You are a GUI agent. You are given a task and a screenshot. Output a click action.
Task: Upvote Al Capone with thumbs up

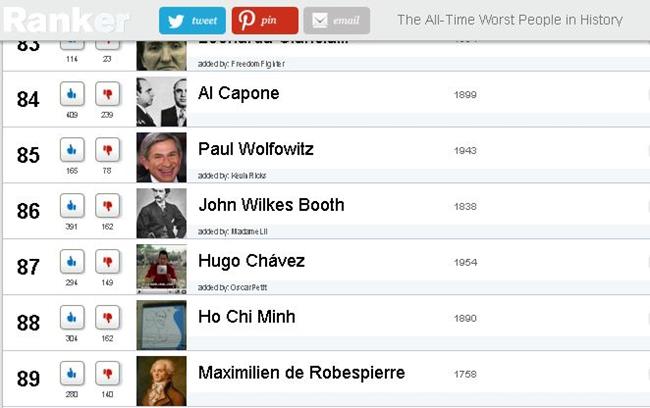72,94
